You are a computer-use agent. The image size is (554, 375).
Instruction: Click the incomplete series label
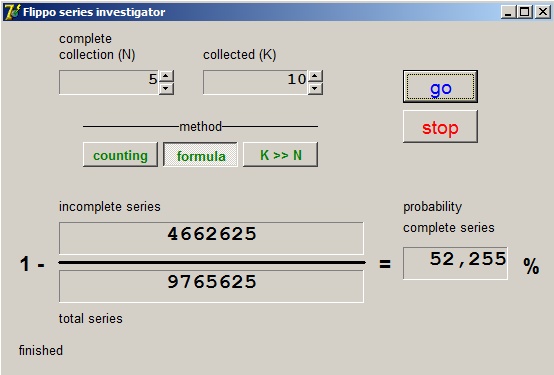(110, 206)
